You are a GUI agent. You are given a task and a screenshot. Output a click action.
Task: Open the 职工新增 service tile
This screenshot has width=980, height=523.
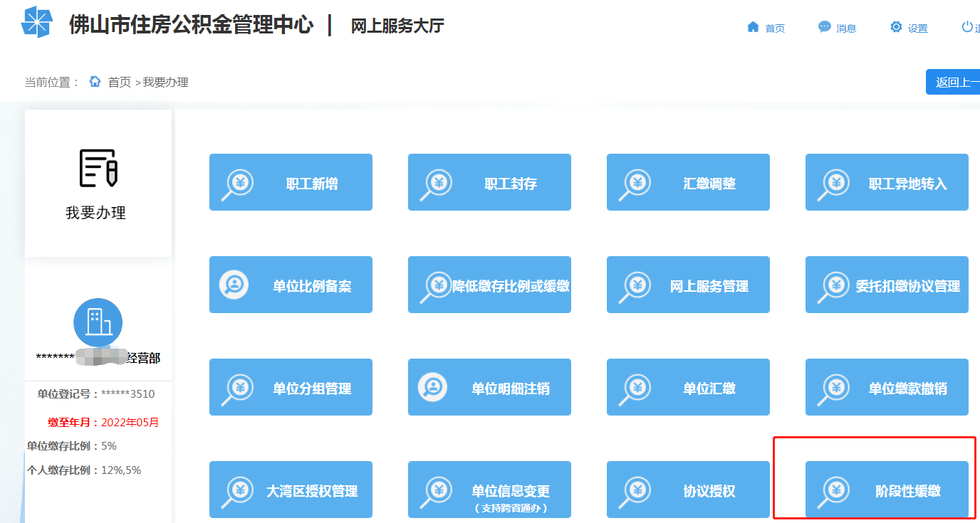(x=291, y=181)
